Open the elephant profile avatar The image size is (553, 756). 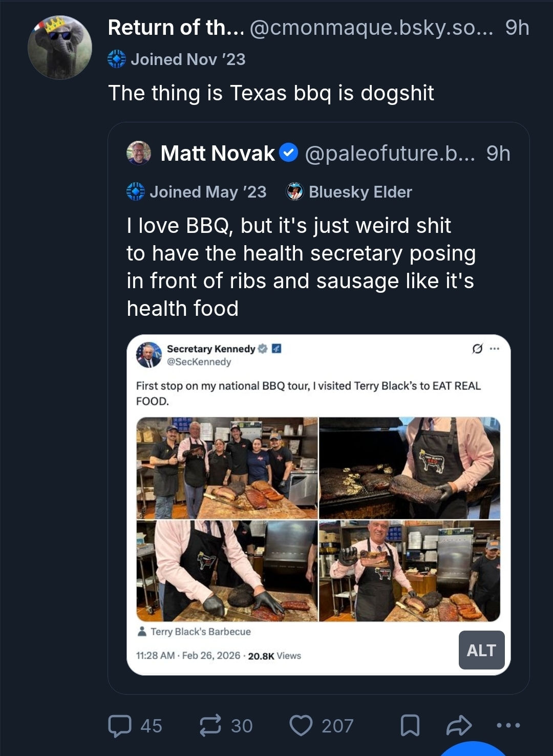pos(60,48)
